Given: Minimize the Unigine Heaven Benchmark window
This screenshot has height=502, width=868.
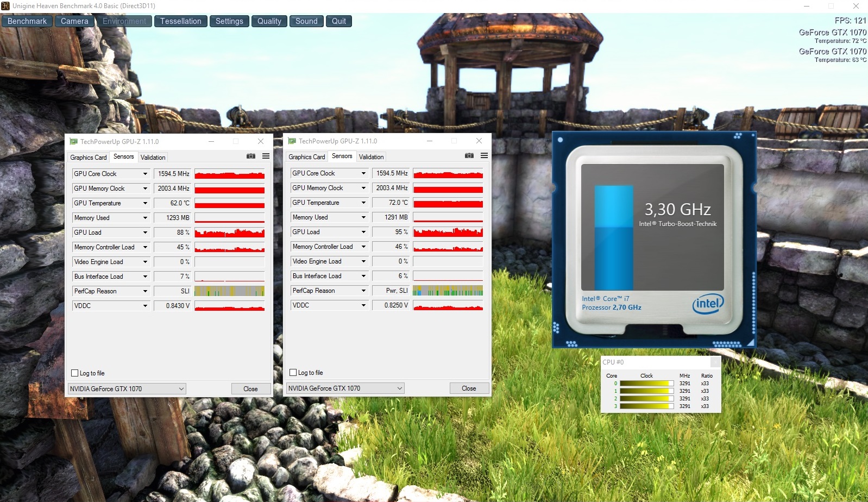Looking at the screenshot, I should click(x=807, y=6).
